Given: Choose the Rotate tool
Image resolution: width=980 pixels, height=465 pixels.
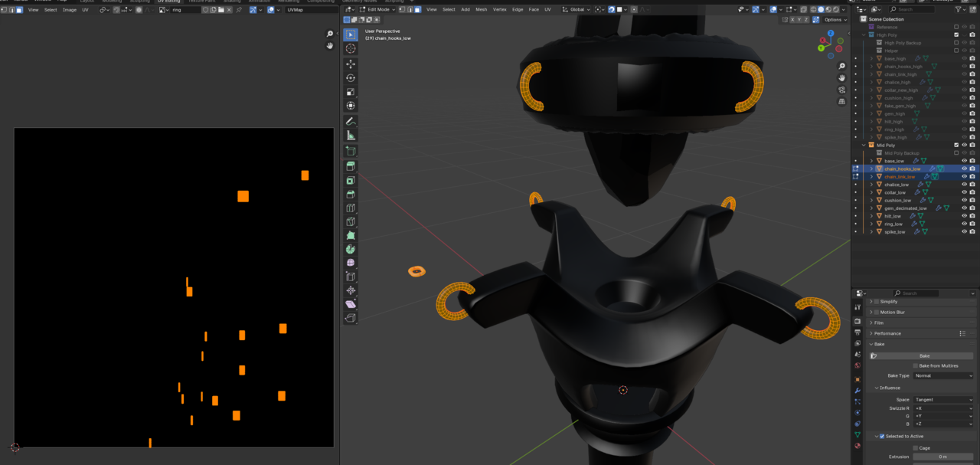Looking at the screenshot, I should point(351,78).
